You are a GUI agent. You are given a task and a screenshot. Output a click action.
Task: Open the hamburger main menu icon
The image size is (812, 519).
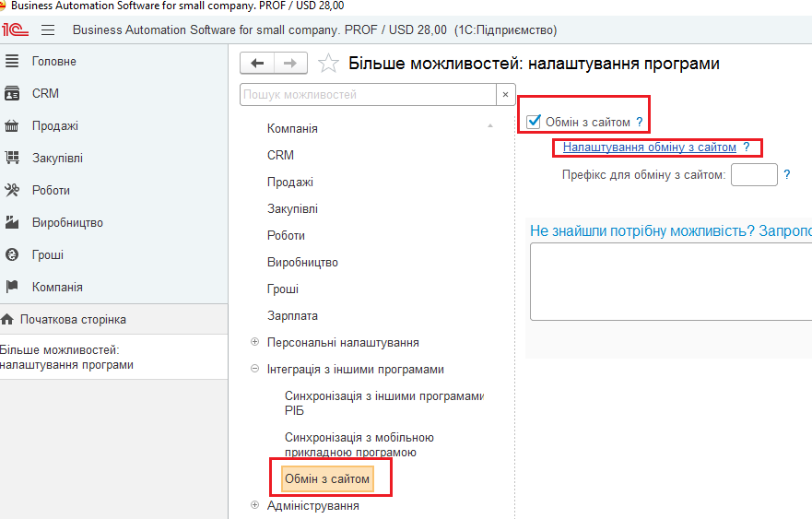(x=48, y=30)
